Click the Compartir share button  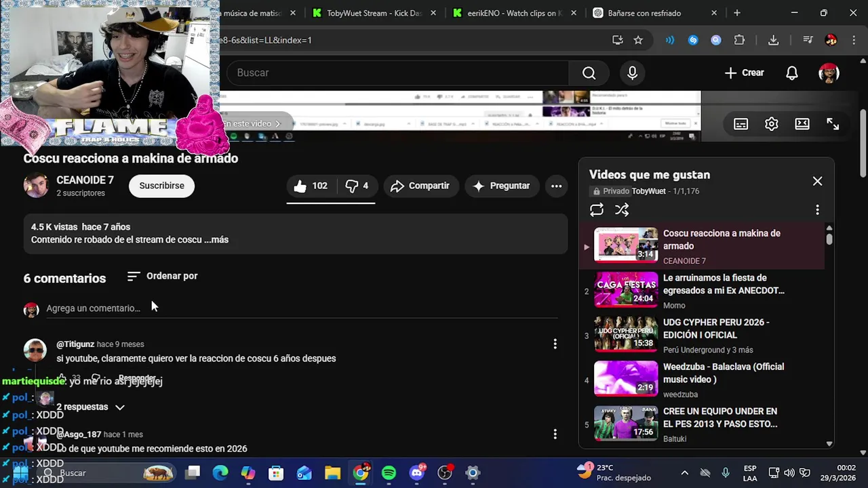pyautogui.click(x=420, y=186)
